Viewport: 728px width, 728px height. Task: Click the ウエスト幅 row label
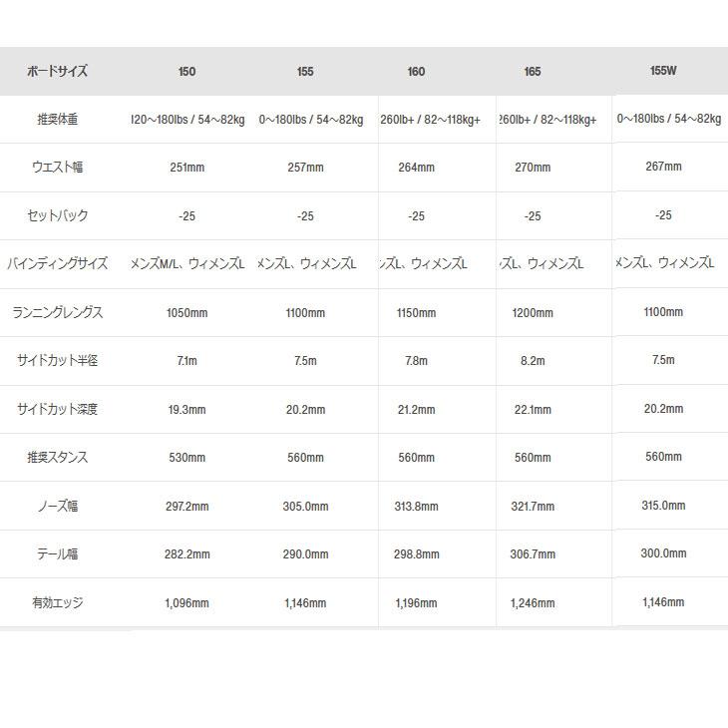(x=57, y=168)
